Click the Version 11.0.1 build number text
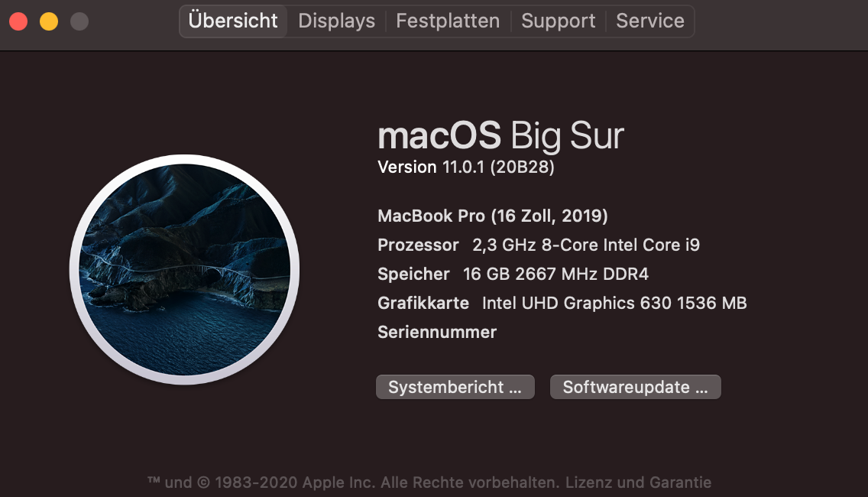Viewport: 868px width, 497px height. [466, 167]
